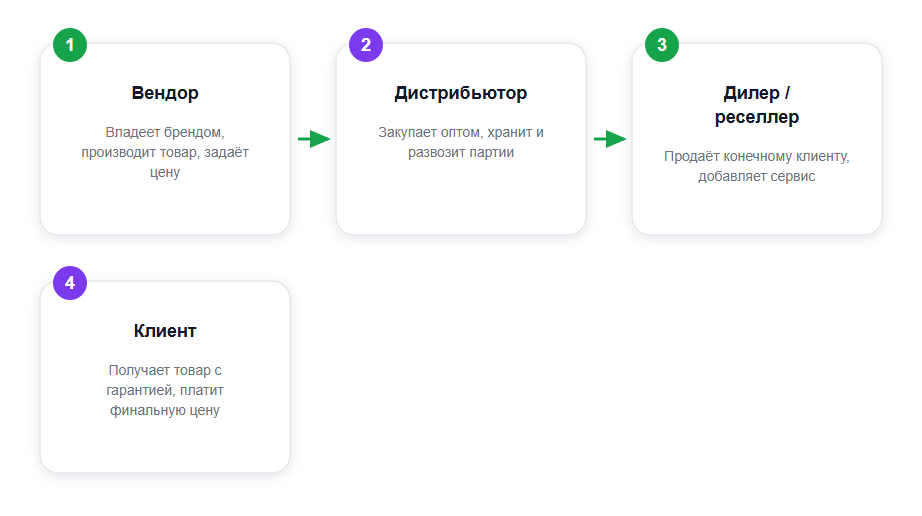Viewport: 922px width, 516px height.
Task: Select the Дистрибьютор heading
Action: click(460, 93)
